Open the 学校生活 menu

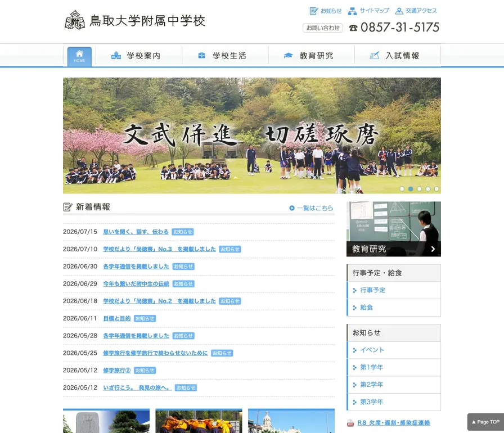(225, 56)
